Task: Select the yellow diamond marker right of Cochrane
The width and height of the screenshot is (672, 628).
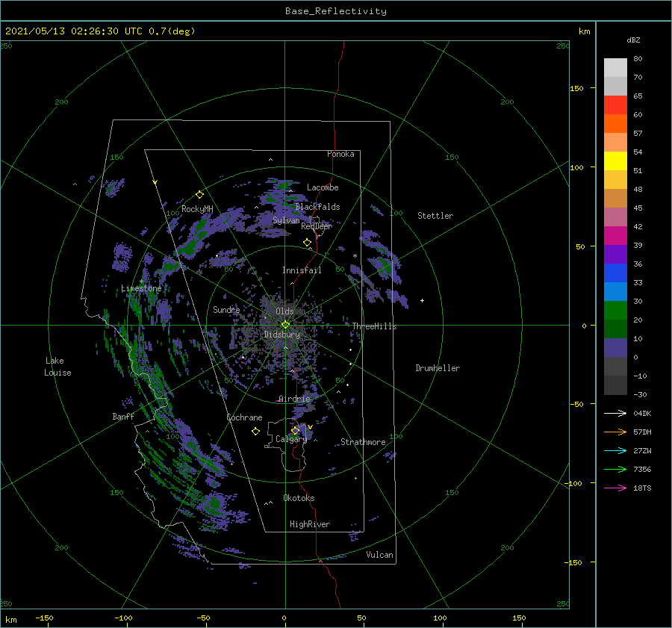Action: coord(255,432)
